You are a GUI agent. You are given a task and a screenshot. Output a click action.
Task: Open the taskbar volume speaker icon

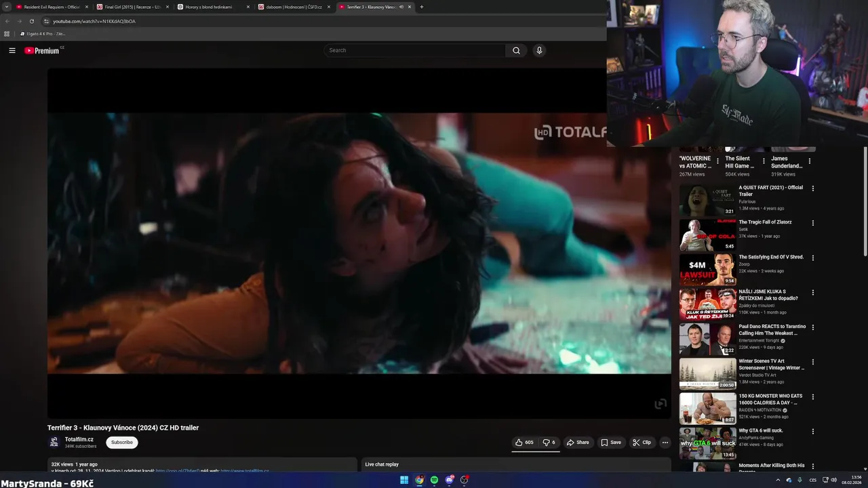coord(834,480)
